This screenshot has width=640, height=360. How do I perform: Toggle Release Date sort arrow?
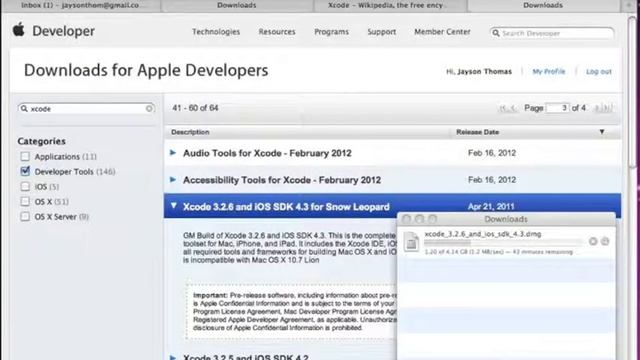[602, 132]
